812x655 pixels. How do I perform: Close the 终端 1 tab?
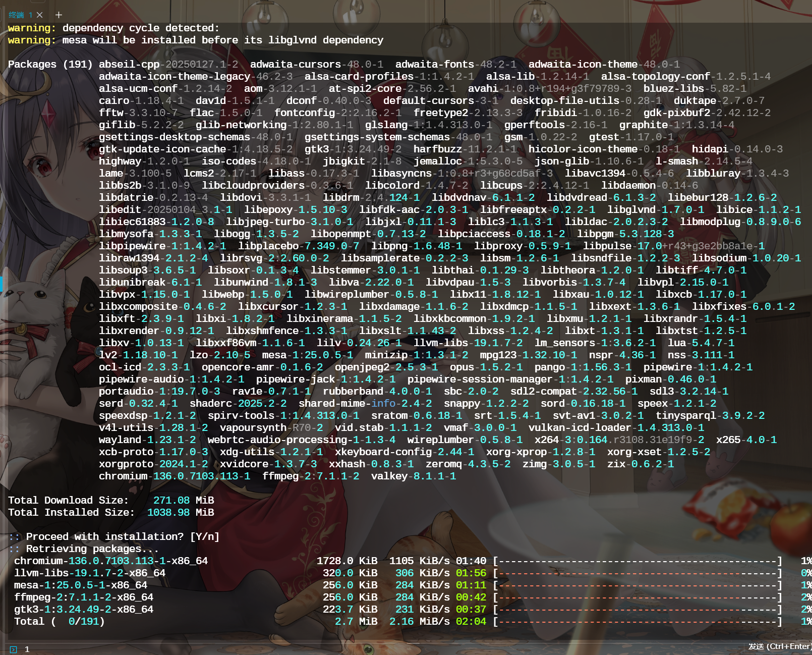pyautogui.click(x=40, y=15)
